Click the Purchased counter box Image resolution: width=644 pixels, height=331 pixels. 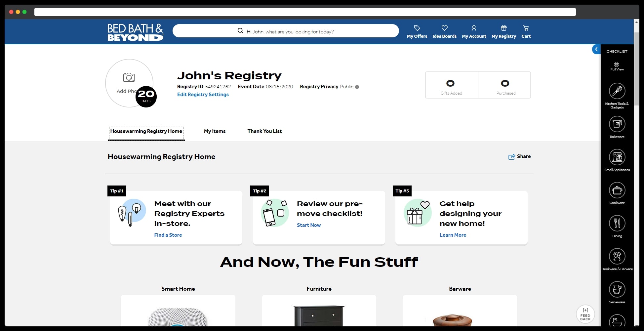pyautogui.click(x=504, y=85)
